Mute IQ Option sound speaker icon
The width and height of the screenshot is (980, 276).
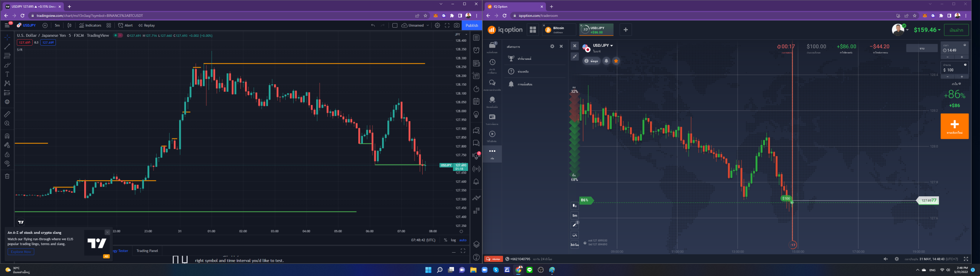pos(885,259)
